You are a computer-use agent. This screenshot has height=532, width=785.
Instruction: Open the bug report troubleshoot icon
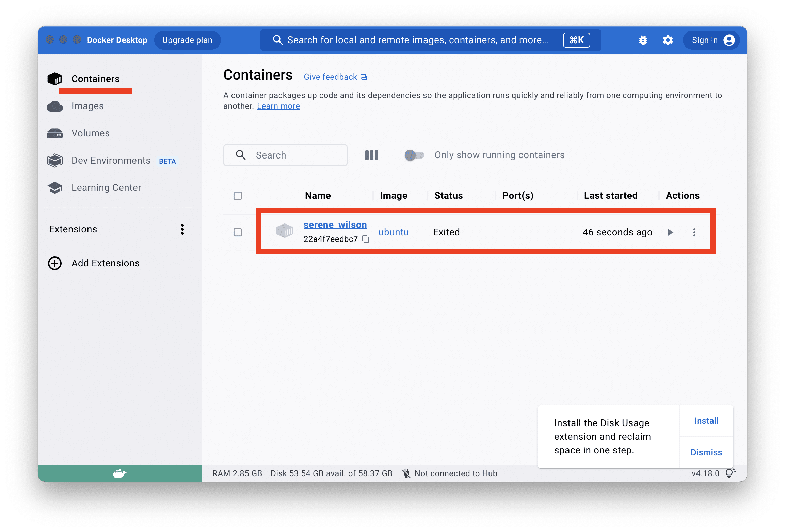[643, 40]
